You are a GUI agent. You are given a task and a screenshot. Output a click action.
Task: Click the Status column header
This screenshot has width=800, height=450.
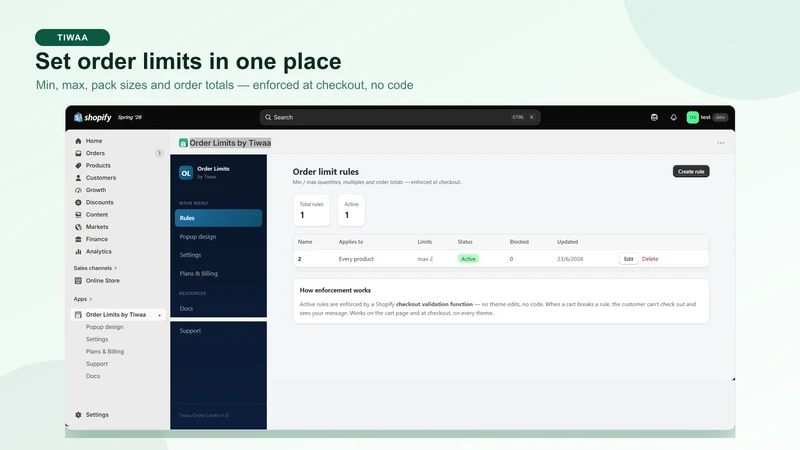point(465,242)
